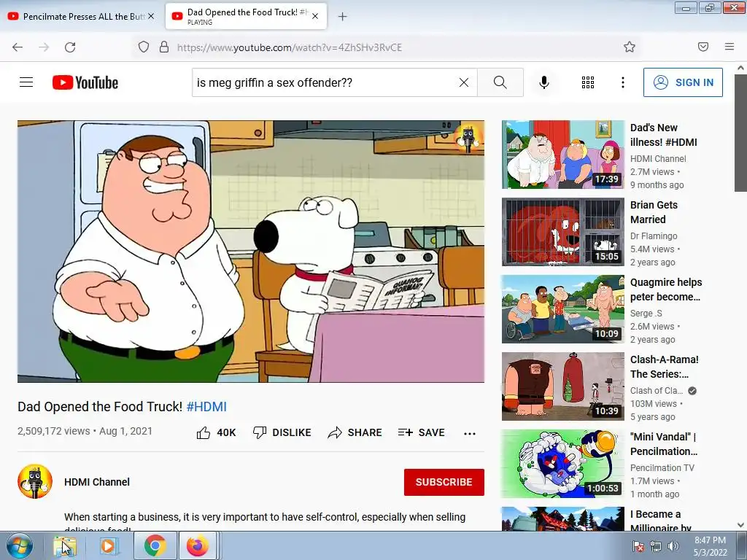View site security padlock info
Screen dimensions: 747x560
pos(164,47)
